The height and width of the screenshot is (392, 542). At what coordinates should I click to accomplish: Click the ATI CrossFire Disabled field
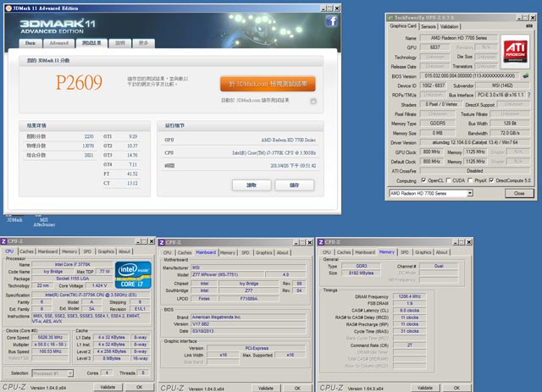[x=474, y=171]
